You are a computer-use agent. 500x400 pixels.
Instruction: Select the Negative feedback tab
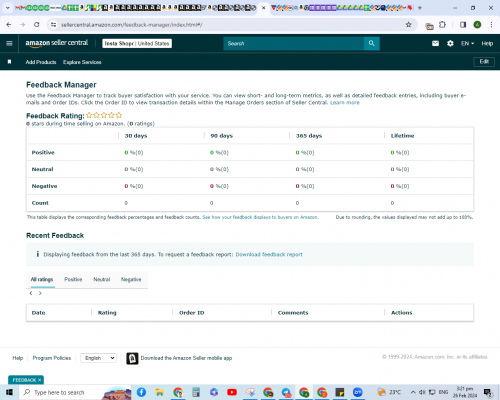(131, 279)
